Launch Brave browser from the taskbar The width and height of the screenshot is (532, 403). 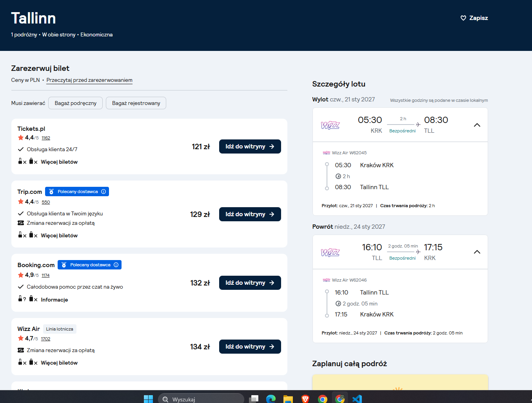[305, 399]
